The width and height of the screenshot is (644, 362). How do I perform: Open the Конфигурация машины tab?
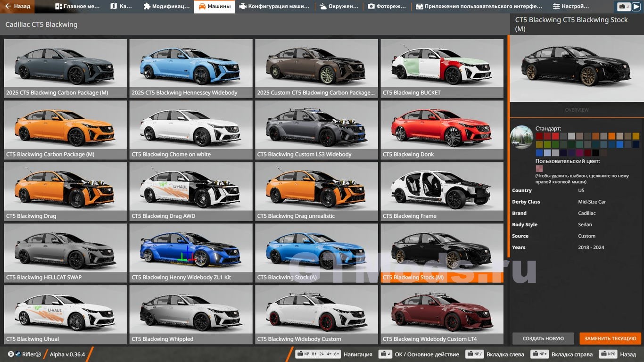click(274, 7)
